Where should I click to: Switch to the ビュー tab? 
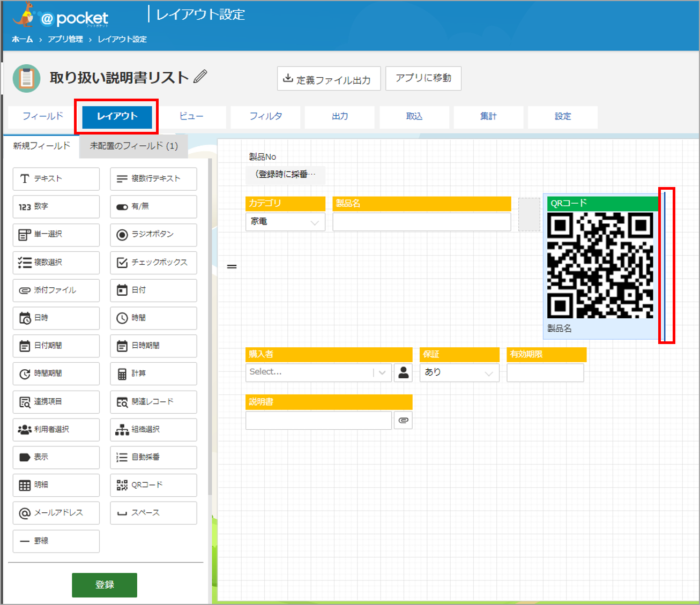192,117
